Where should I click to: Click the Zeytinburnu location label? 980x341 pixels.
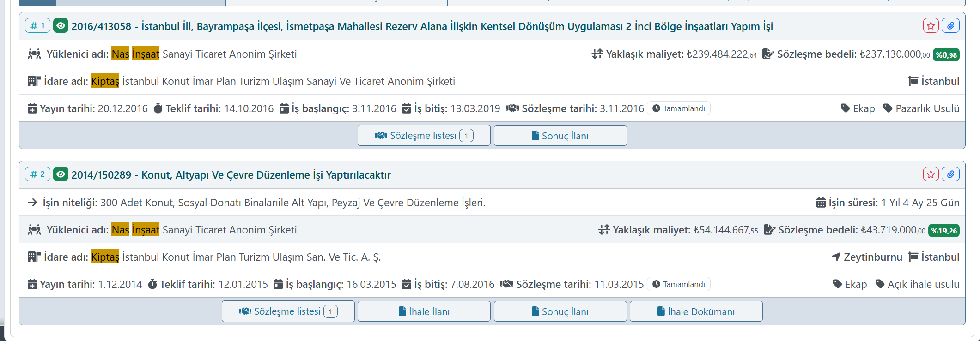(867, 257)
